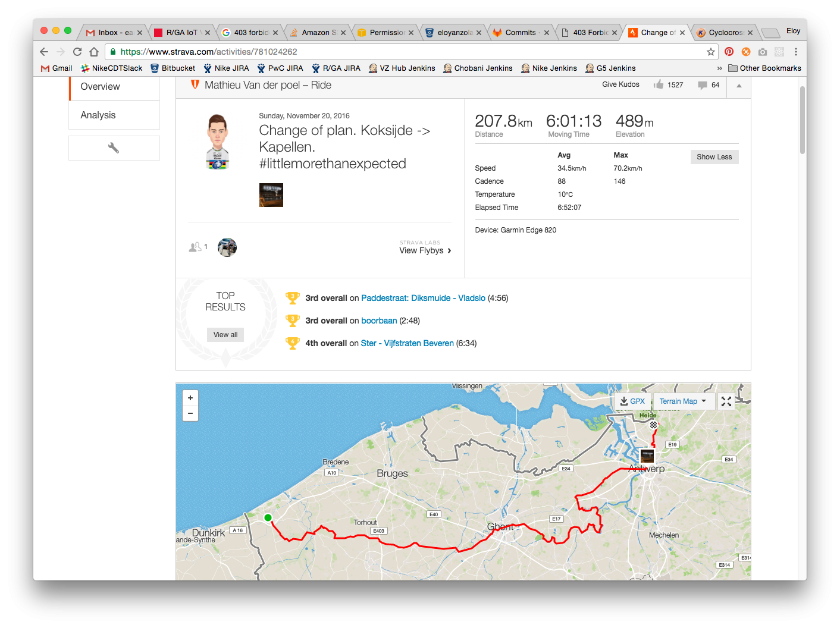Viewport: 840px width, 628px height.
Task: Open the photo pin near Antwerp on map
Action: point(647,457)
